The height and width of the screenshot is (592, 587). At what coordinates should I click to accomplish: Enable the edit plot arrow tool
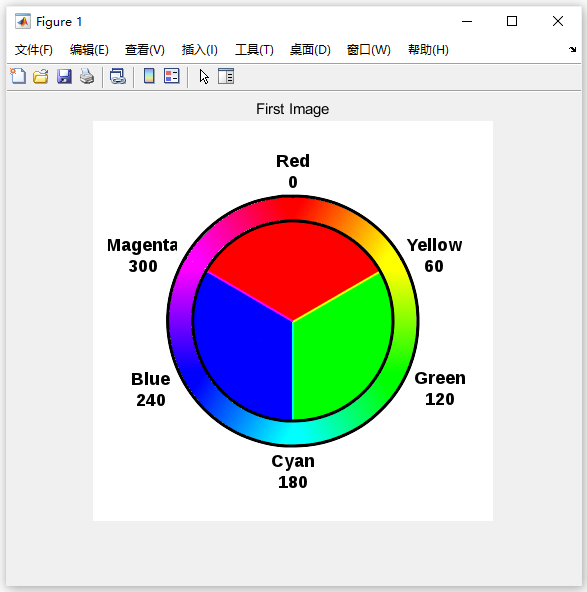click(x=204, y=77)
